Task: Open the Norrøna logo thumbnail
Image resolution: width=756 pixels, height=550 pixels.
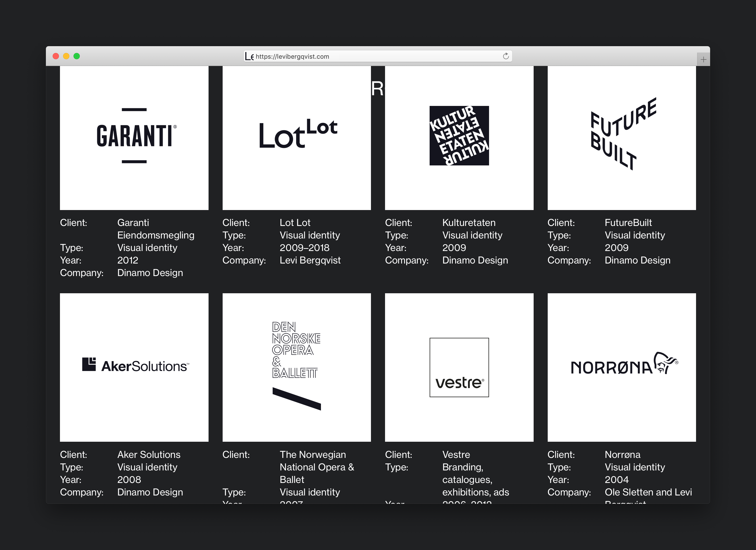Action: pyautogui.click(x=622, y=367)
